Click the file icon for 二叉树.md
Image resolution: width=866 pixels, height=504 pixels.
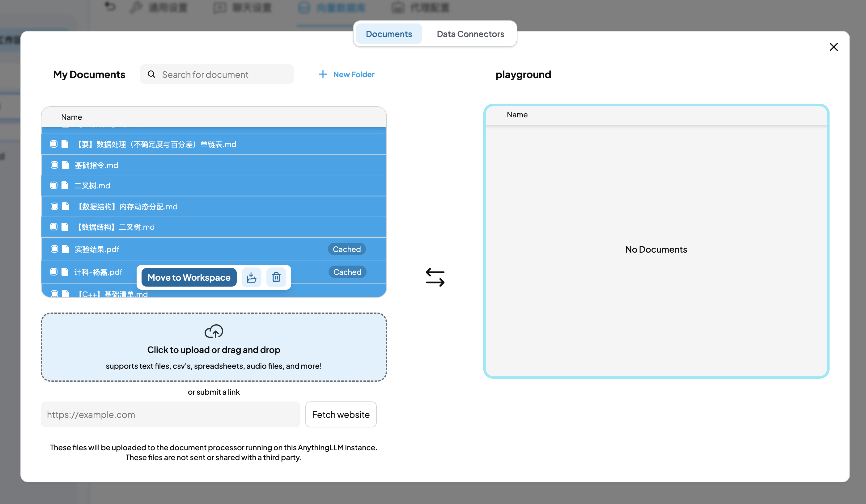[65, 185]
